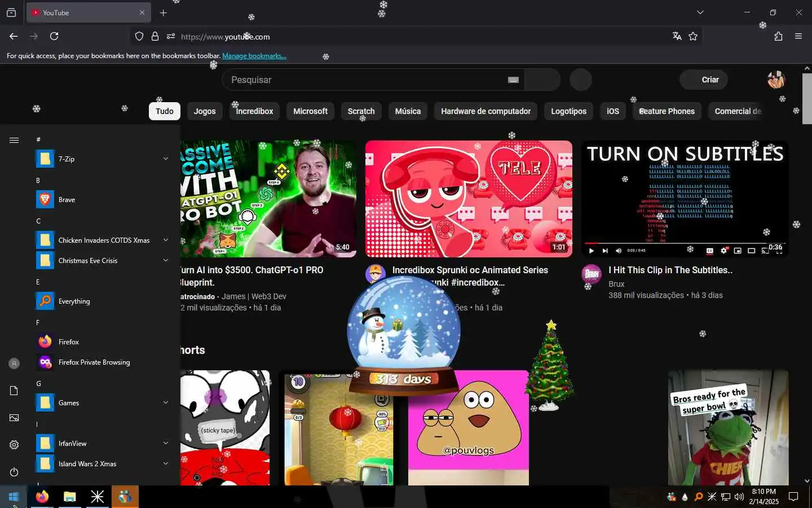Bookmark this page with the star icon
The height and width of the screenshot is (508, 812).
693,36
